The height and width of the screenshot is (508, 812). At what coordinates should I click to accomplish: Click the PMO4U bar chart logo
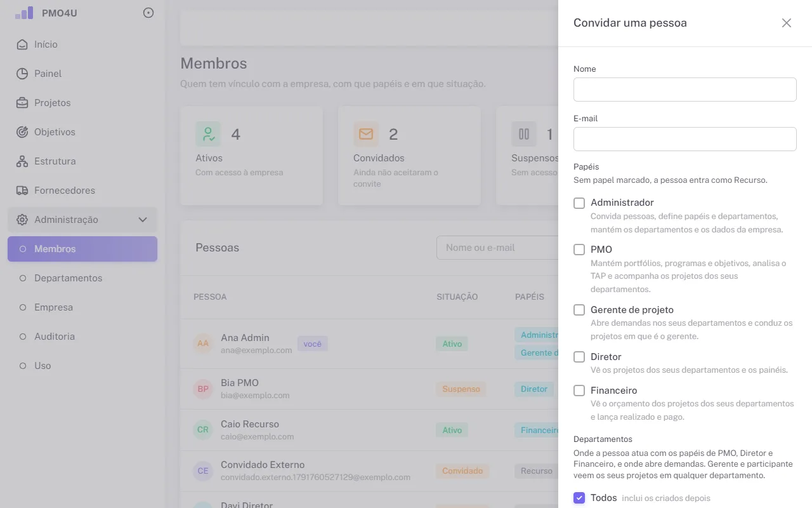24,13
